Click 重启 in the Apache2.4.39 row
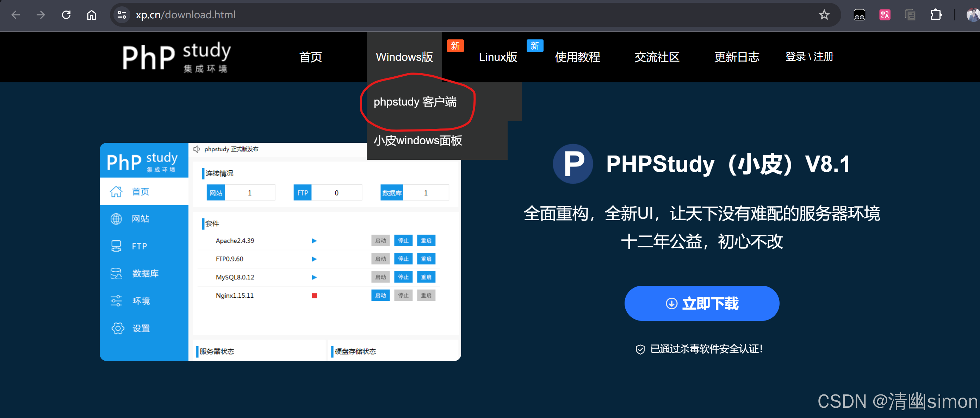 [x=426, y=241]
